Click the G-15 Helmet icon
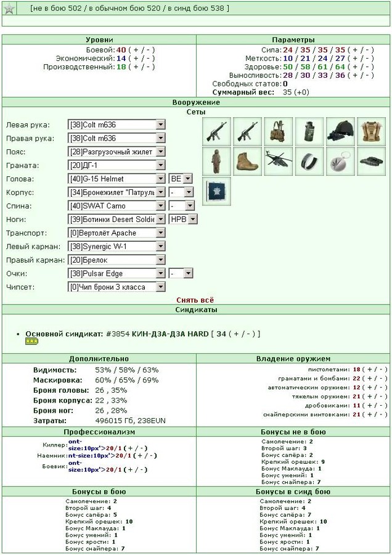Screen dimensions: 392x555 340,132
